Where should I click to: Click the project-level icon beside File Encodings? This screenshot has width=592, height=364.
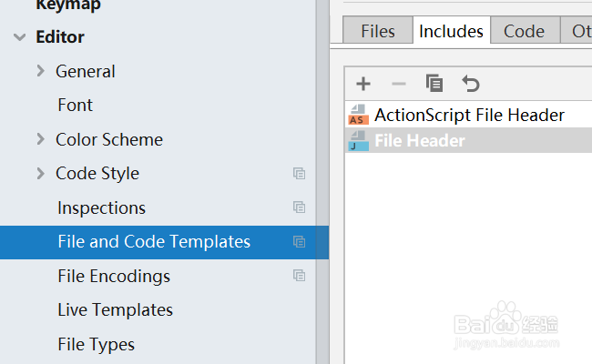299,276
